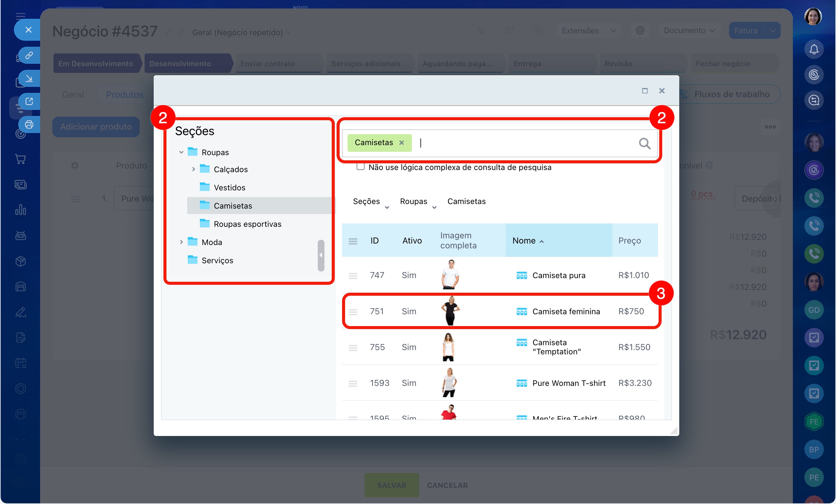Click the copy link icon in side panel

coord(29,55)
